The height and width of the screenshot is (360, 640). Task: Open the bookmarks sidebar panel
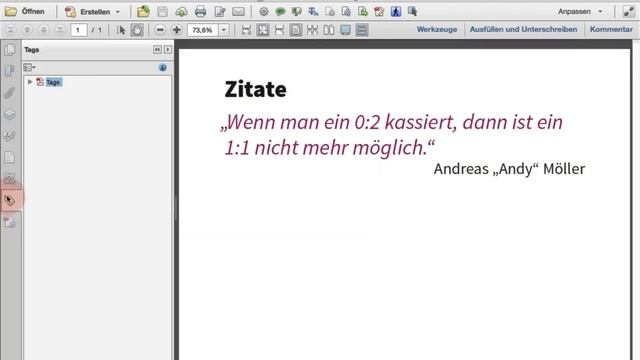point(9,71)
